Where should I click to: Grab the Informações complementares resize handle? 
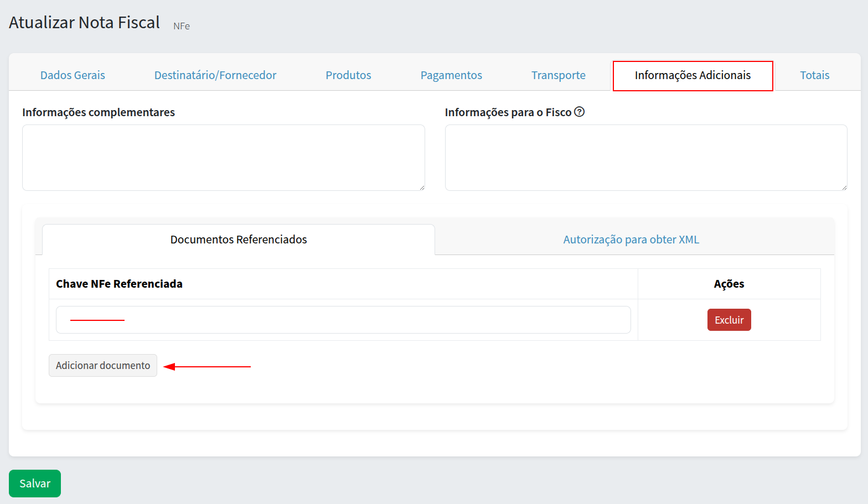tap(422, 188)
